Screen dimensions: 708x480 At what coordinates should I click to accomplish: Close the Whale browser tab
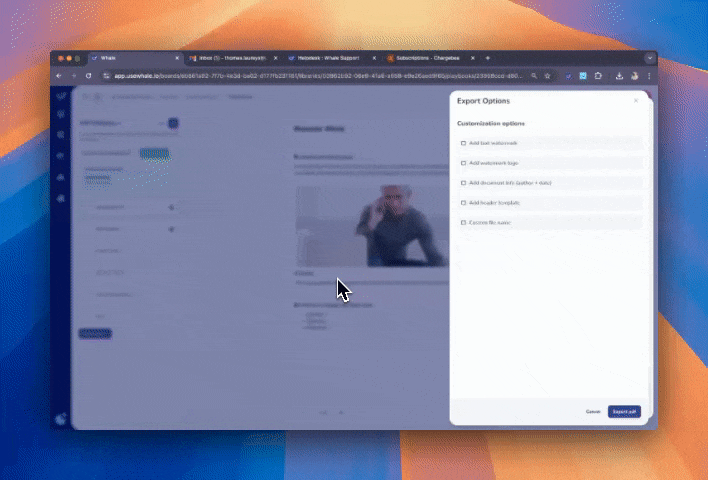tap(177, 58)
